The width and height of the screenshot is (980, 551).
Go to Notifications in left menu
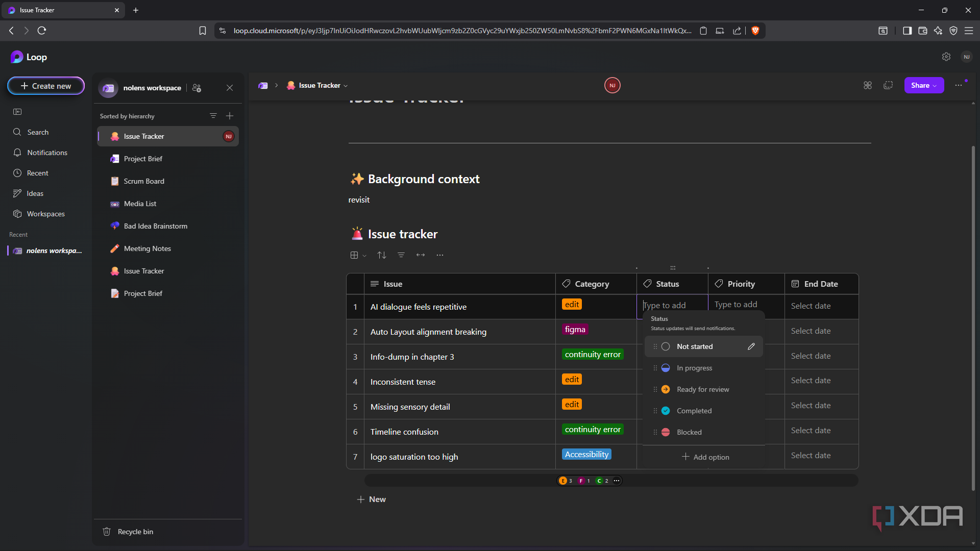tap(47, 153)
